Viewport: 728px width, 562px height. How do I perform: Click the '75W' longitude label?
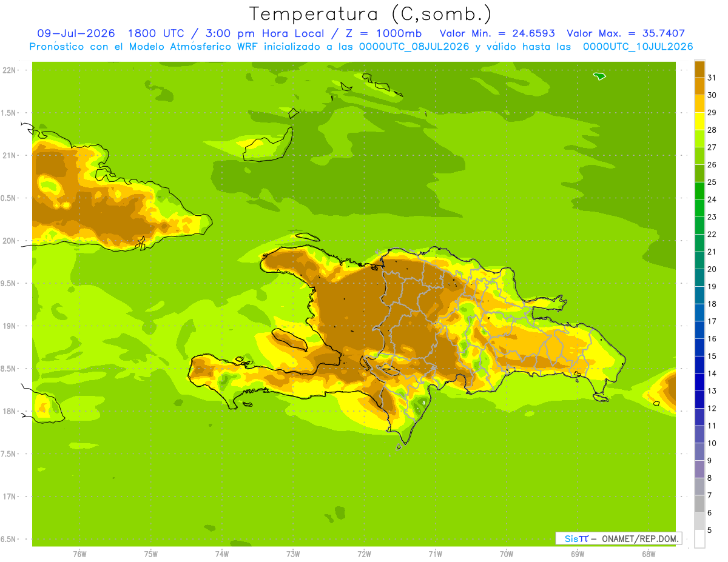coord(151,554)
